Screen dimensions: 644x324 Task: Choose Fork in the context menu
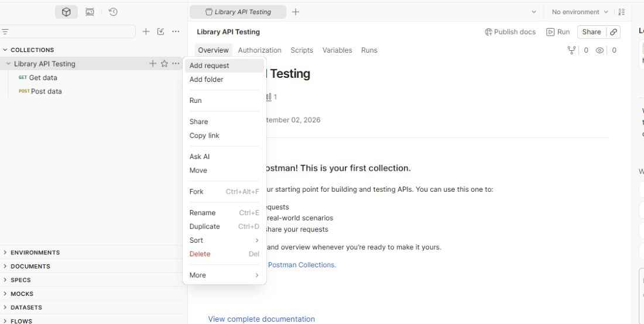point(224,191)
